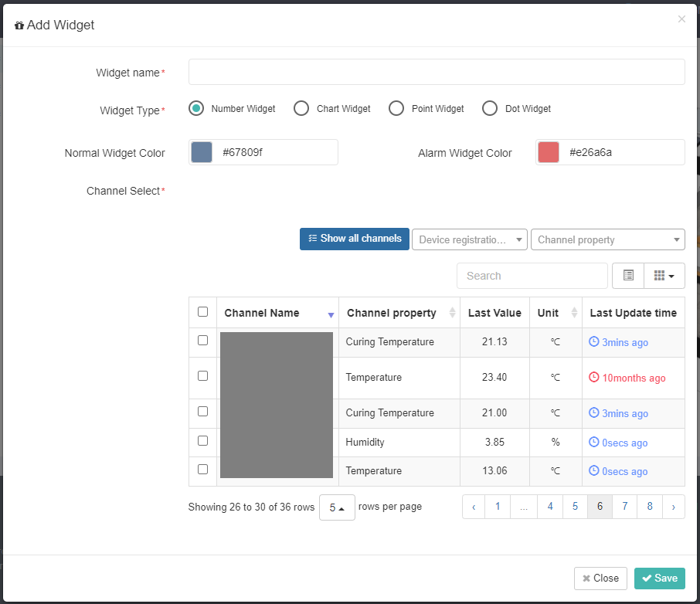Go to page 1

tap(498, 507)
